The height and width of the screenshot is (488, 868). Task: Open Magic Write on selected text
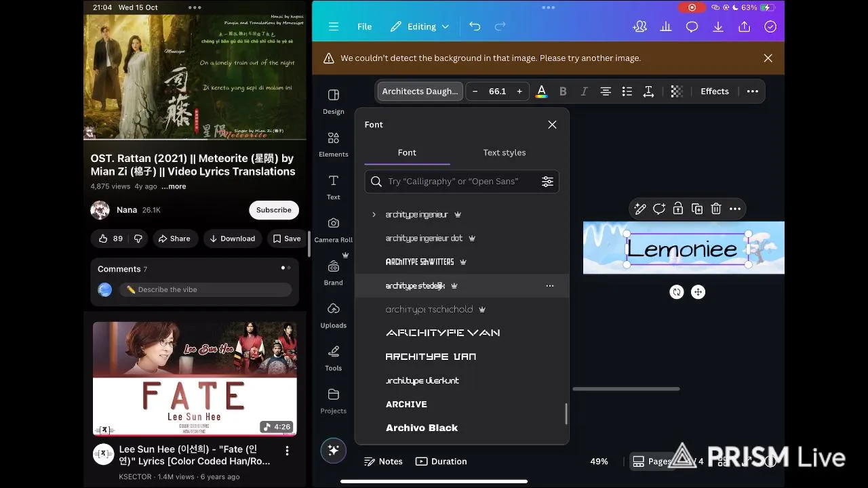click(x=640, y=209)
